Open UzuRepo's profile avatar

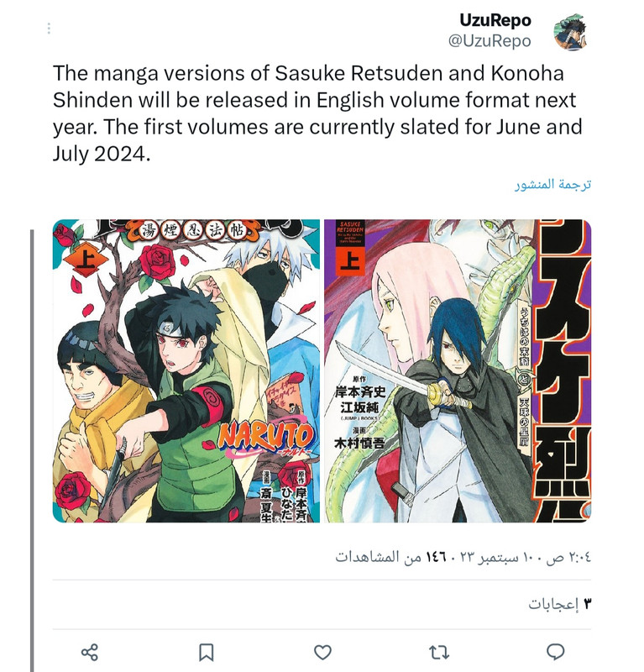[x=571, y=31]
